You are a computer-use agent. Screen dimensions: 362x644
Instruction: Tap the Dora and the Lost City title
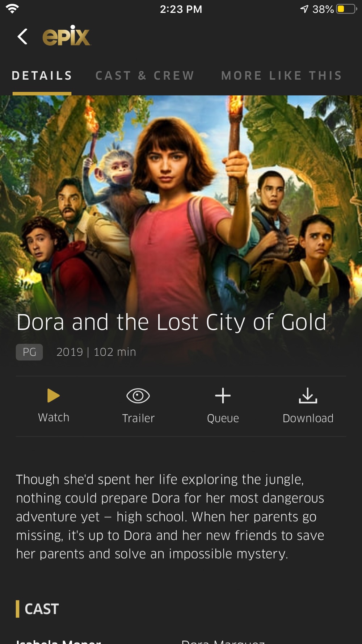(x=172, y=322)
